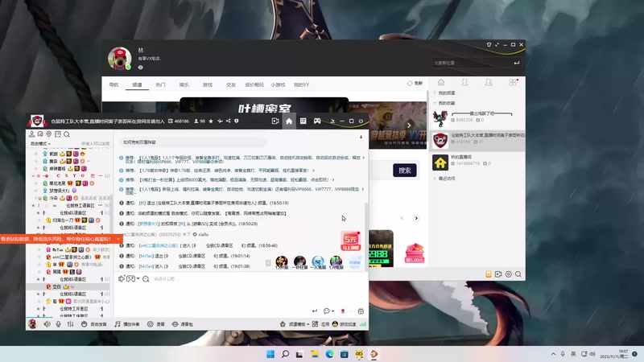644x362 pixels.
Task: Open 透音包 in channel bottom bar
Action: point(183,324)
